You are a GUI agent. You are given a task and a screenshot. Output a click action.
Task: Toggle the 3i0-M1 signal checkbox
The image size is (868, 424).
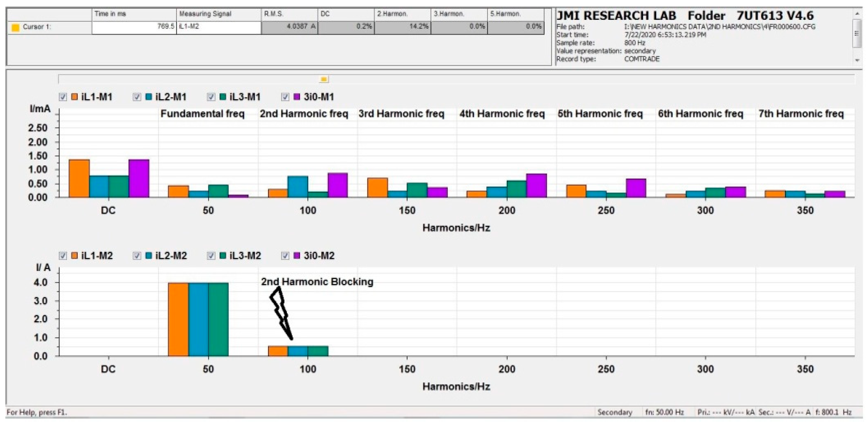(x=285, y=97)
